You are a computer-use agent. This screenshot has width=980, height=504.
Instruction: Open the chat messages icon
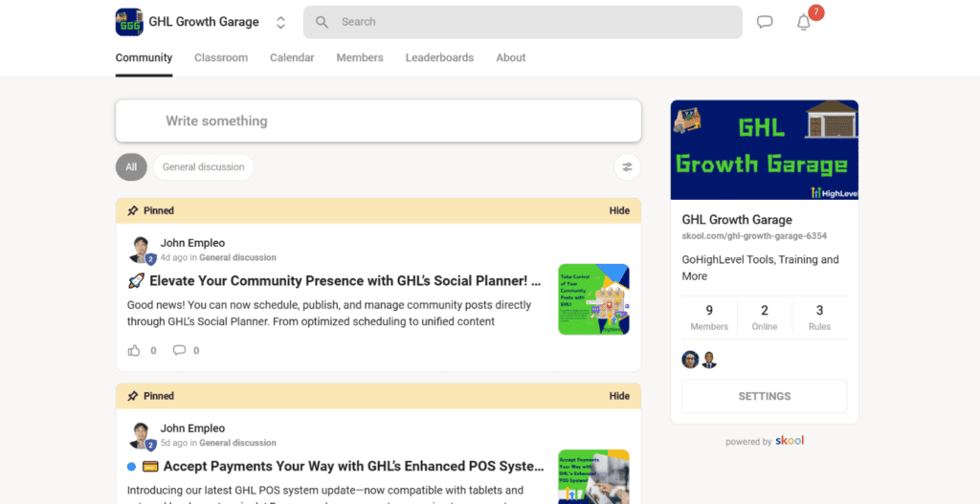click(x=765, y=22)
